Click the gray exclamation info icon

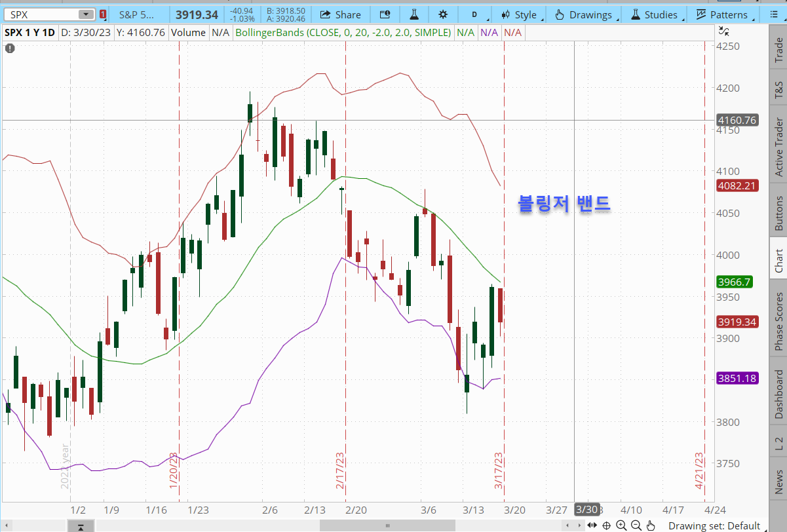(x=9, y=48)
